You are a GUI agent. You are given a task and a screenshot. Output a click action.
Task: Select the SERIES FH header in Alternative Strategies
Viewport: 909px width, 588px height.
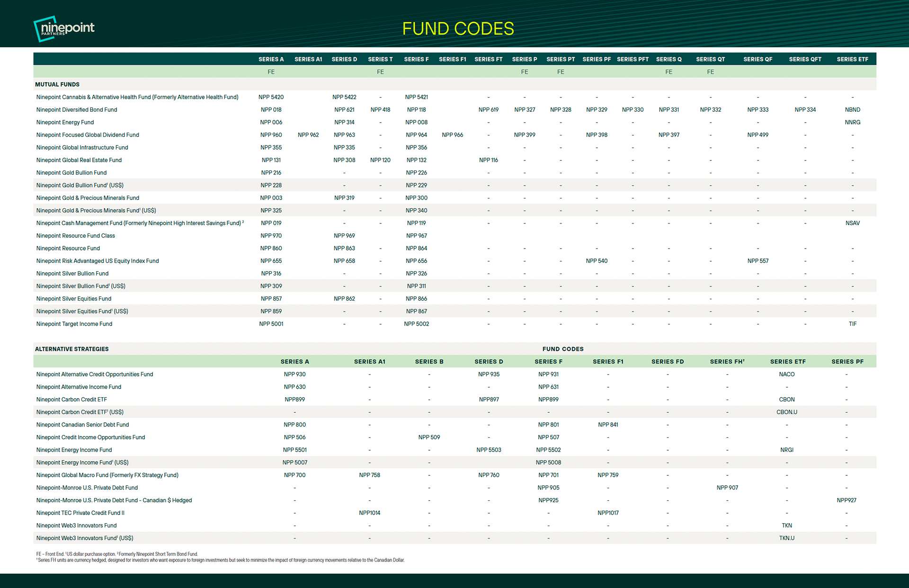click(x=727, y=362)
